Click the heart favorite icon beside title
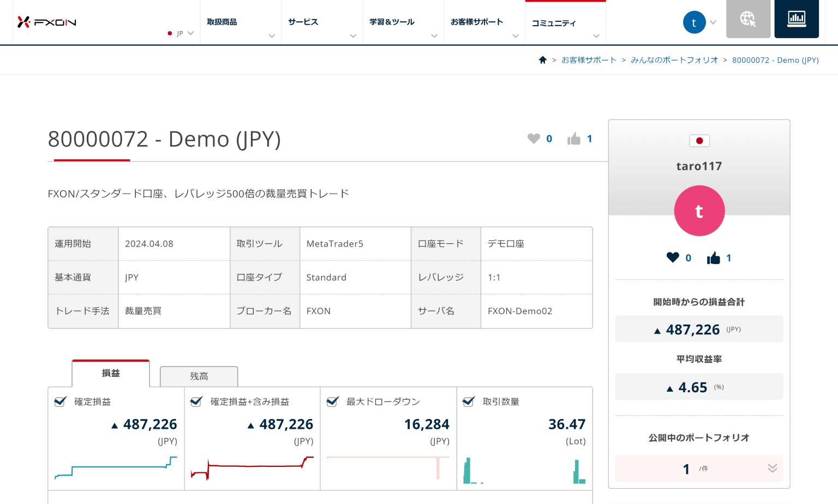The width and height of the screenshot is (838, 504). 534,139
